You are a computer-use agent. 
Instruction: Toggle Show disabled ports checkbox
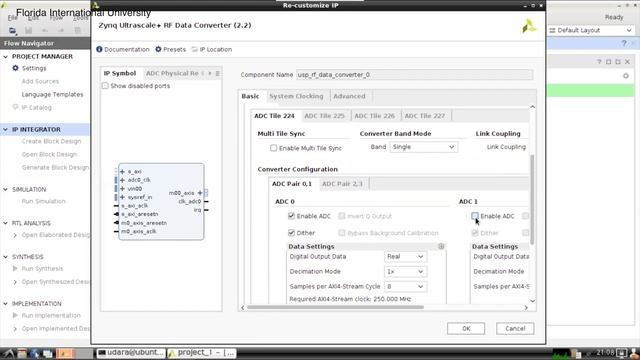pyautogui.click(x=105, y=86)
